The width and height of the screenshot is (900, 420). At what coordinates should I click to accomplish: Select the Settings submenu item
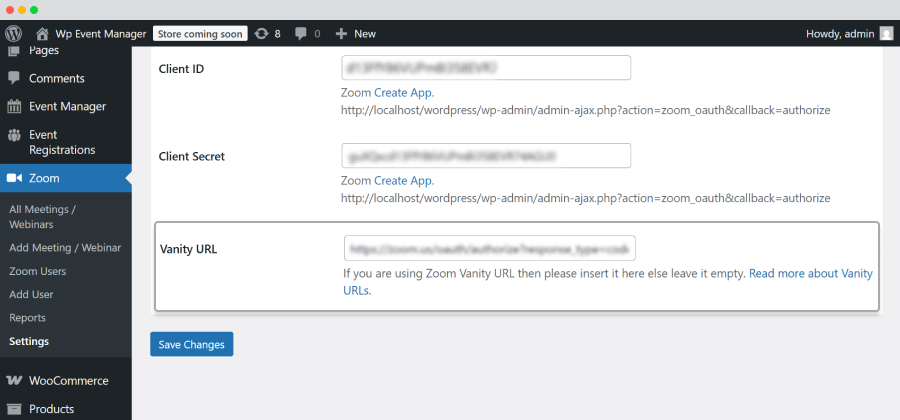29,341
